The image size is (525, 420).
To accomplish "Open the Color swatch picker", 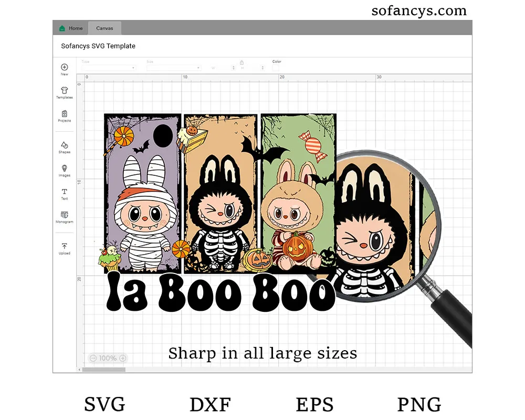I will pos(276,68).
